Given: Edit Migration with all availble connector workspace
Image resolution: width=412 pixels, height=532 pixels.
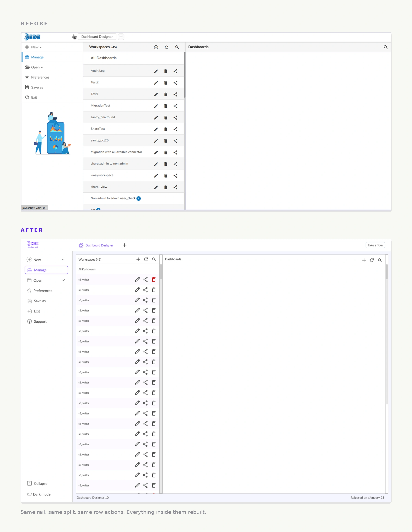Looking at the screenshot, I should coord(156,152).
